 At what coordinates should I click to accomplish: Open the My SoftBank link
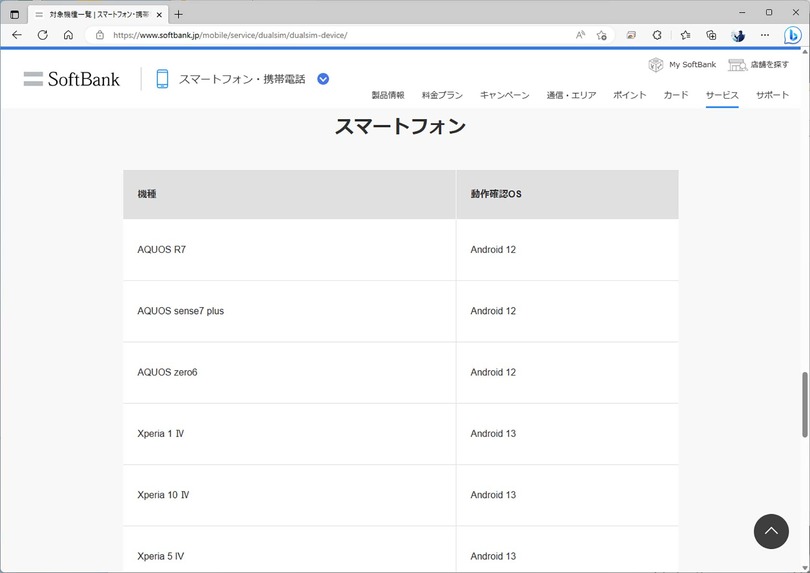(682, 65)
